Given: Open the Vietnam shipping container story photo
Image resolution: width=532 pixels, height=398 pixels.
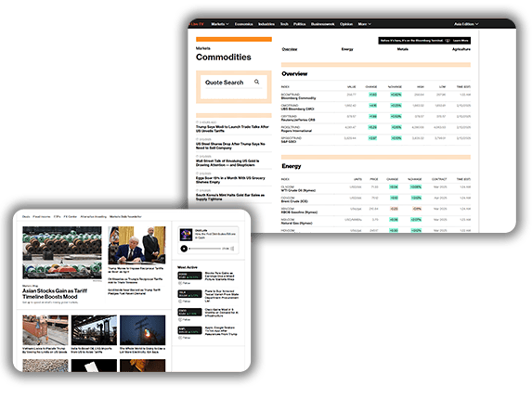Looking at the screenshot, I should pos(45,330).
